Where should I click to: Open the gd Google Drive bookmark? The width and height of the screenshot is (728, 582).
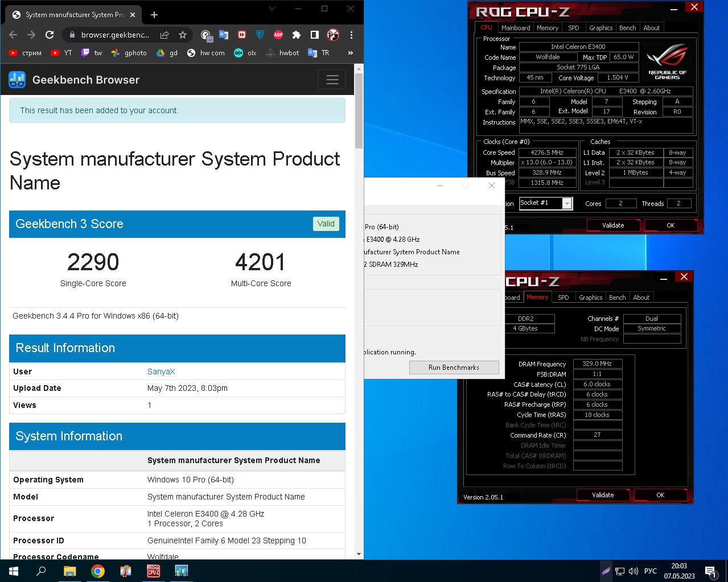[167, 53]
